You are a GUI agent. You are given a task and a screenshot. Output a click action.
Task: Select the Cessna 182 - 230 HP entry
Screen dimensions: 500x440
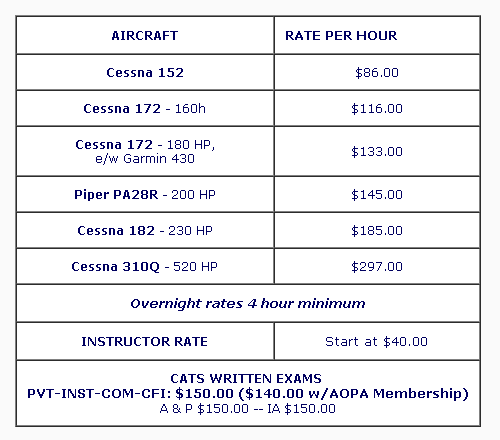(145, 230)
